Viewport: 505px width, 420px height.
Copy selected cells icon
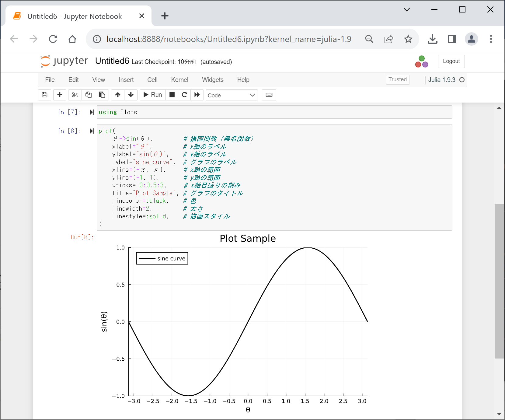coord(89,95)
